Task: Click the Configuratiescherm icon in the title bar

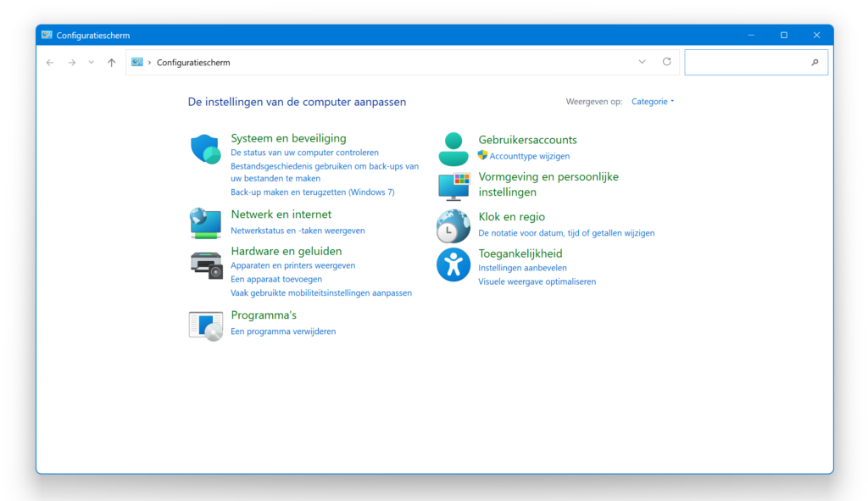Action: coord(47,35)
